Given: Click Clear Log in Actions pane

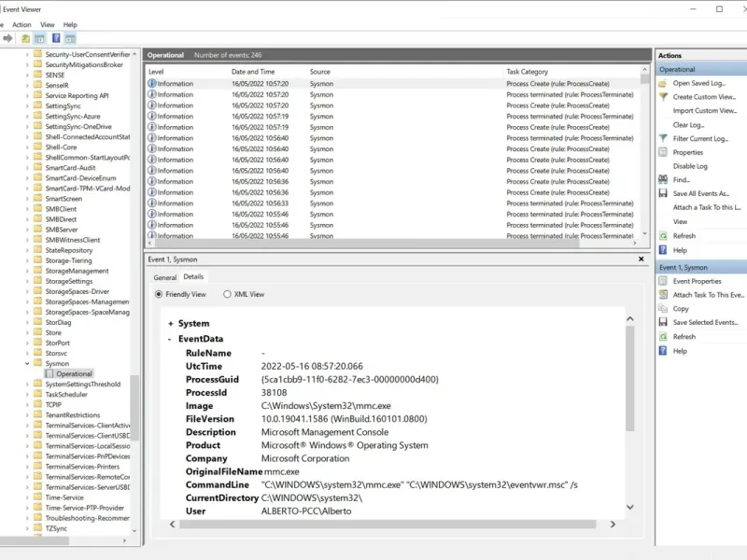Looking at the screenshot, I should (688, 125).
